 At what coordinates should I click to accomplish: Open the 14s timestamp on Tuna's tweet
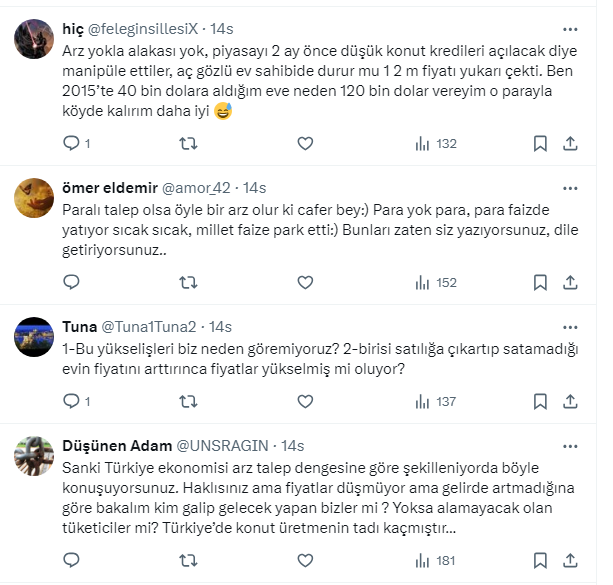[x=221, y=327]
